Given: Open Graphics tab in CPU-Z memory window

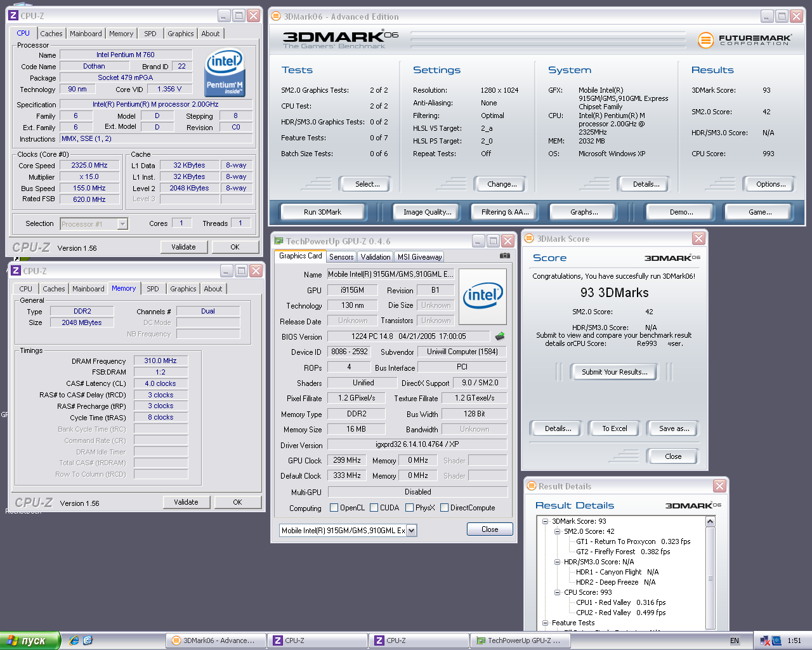Looking at the screenshot, I should coord(183,289).
